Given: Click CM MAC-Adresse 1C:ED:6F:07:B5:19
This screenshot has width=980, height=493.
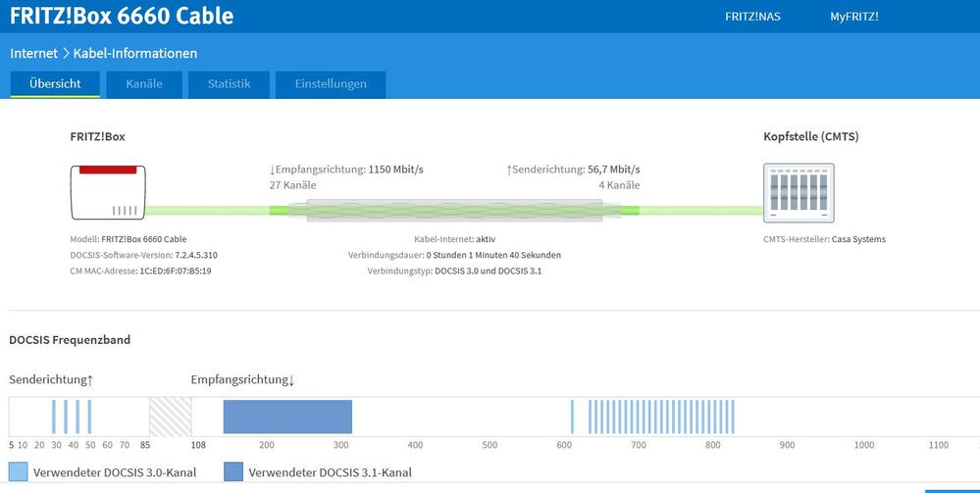Looking at the screenshot, I should (140, 271).
